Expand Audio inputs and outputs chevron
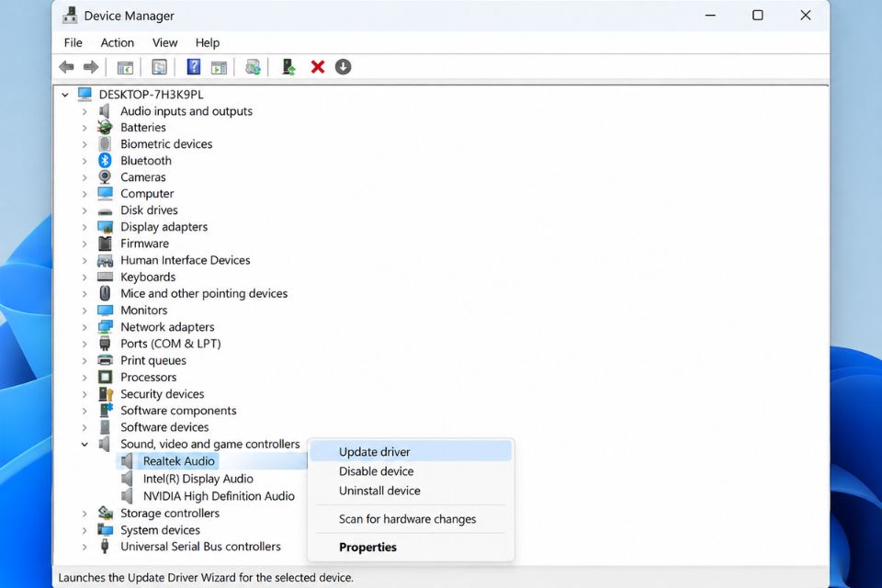 tap(85, 111)
